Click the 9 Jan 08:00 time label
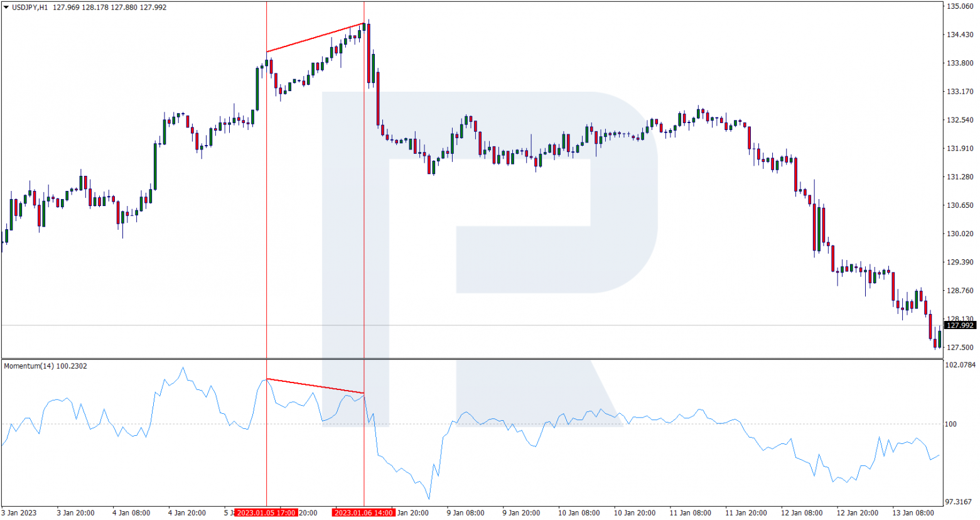Viewport: 980px width, 520px height. pos(465,512)
